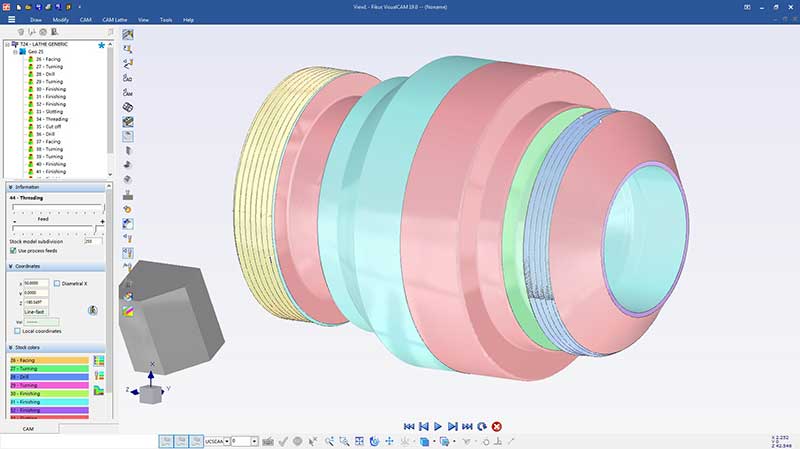Open the UCSCAN dropdown in bottom toolbar

(x=227, y=441)
